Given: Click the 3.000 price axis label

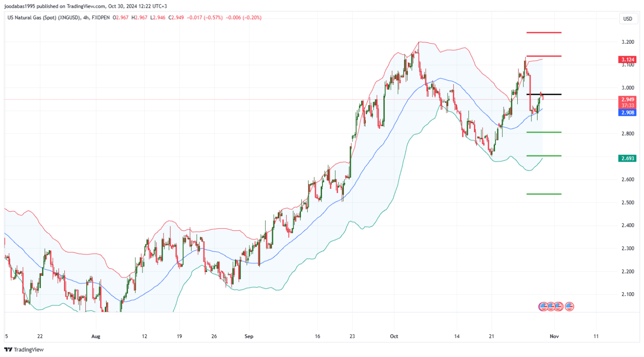Looking at the screenshot, I should tap(627, 88).
